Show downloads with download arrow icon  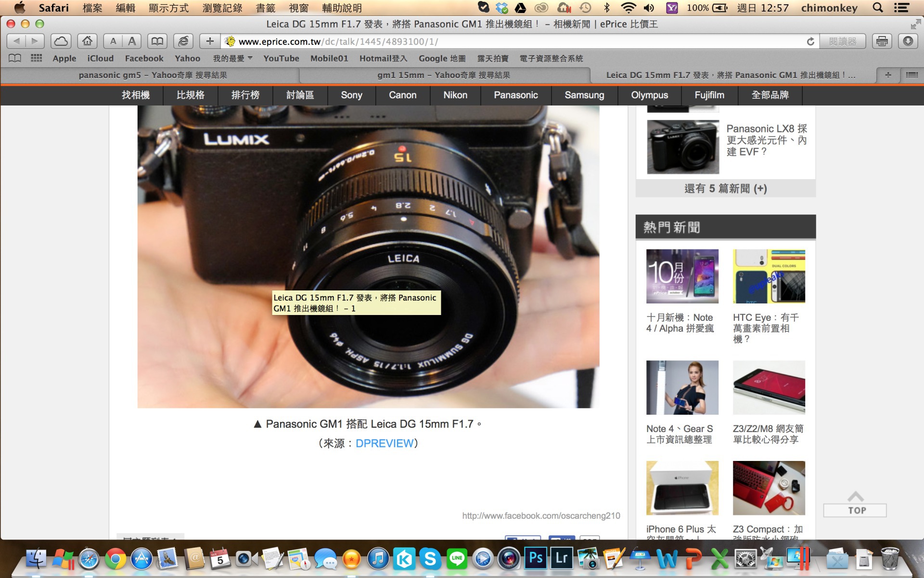908,41
